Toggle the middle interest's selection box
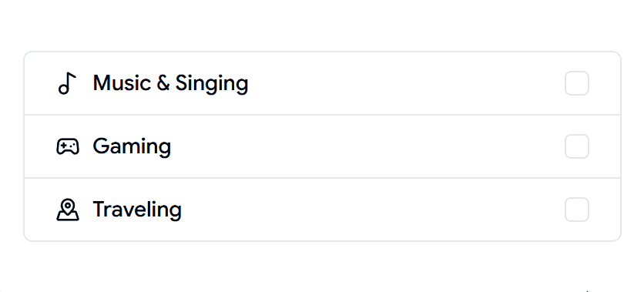 [577, 146]
